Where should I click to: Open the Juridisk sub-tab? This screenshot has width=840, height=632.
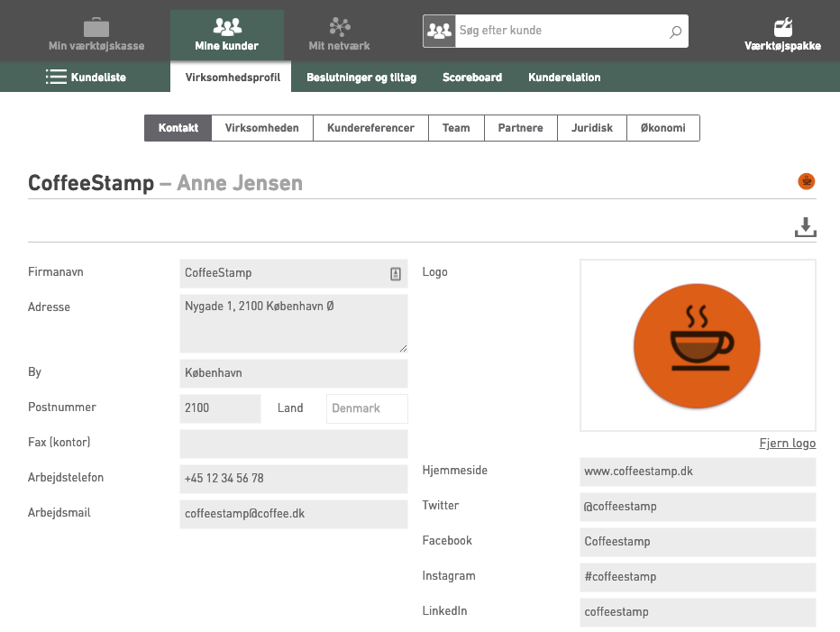(x=592, y=128)
